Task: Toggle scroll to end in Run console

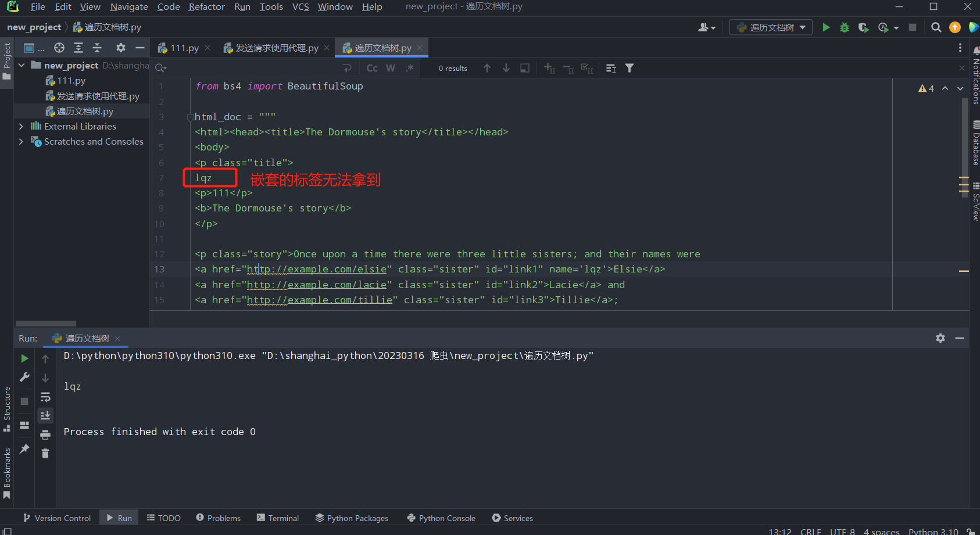Action: coord(45,415)
